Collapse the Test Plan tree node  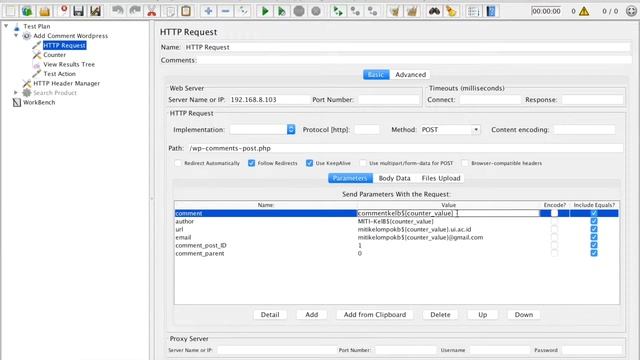pos(6,26)
